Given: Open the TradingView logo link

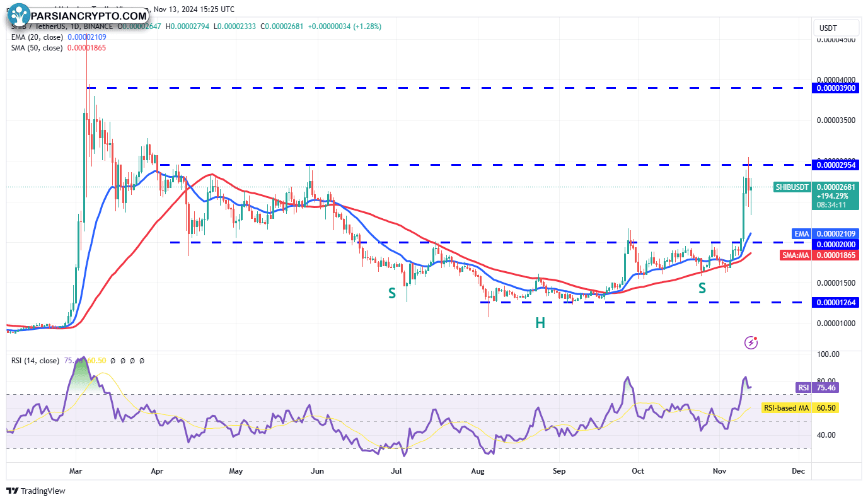Looking at the screenshot, I should (37, 491).
